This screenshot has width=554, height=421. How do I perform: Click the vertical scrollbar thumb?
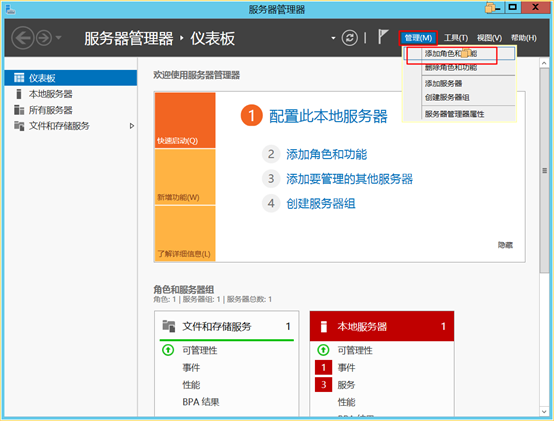544,171
